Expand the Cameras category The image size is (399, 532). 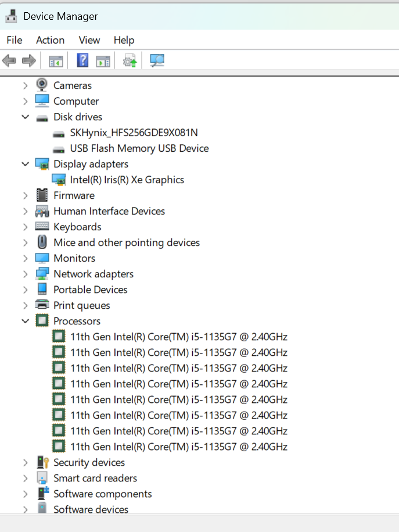tap(26, 85)
